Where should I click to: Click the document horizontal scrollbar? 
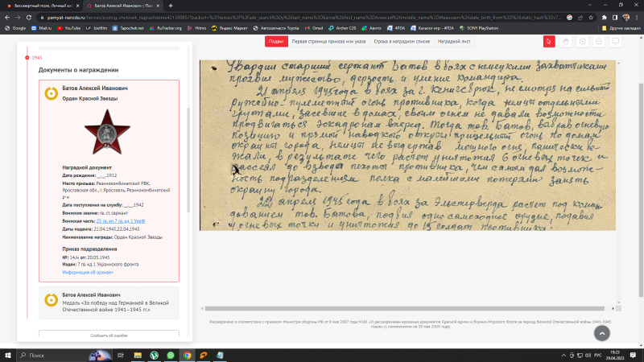coord(405,309)
